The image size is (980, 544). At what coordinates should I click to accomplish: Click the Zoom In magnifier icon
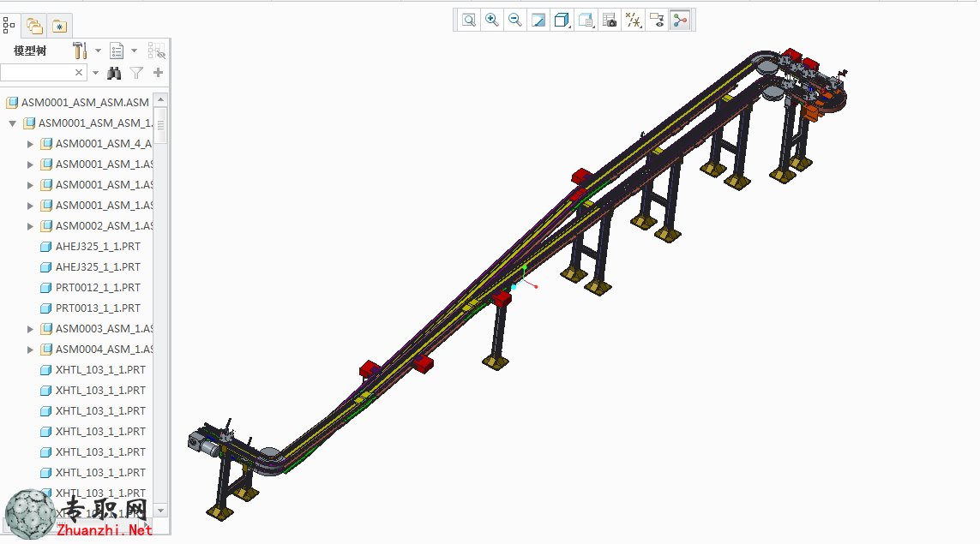point(492,20)
